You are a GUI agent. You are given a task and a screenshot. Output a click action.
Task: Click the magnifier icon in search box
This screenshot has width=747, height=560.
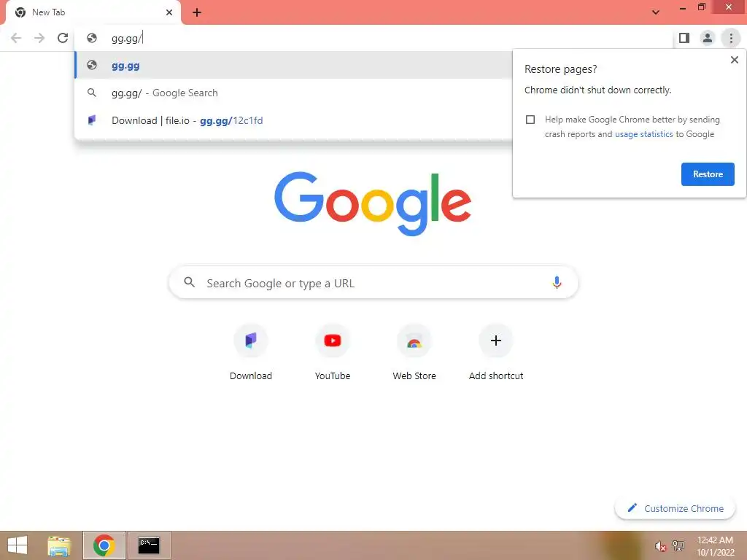pos(189,282)
